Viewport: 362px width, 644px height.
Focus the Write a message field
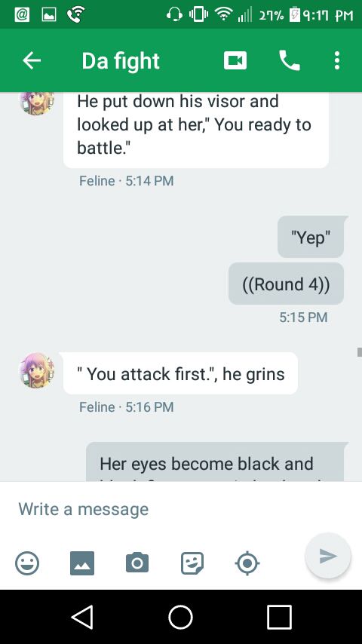pyautogui.click(x=181, y=509)
